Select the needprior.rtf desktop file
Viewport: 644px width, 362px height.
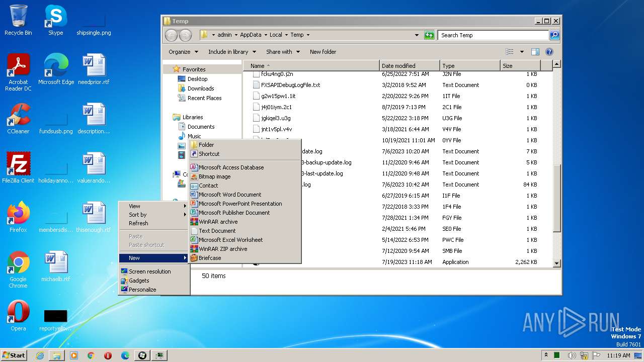[94, 69]
